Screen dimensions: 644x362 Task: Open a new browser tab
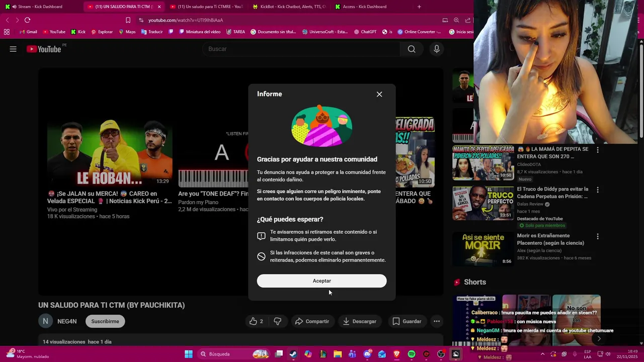[419, 7]
